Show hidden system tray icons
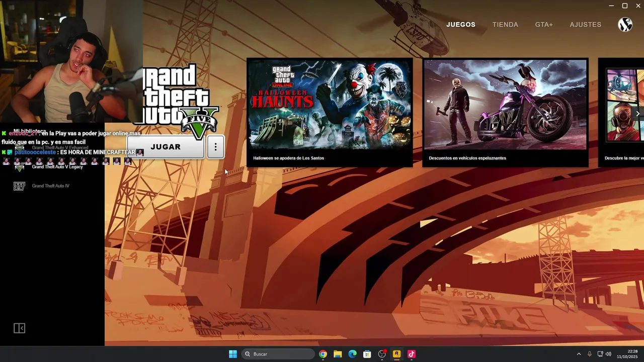644x362 pixels. pos(579,354)
